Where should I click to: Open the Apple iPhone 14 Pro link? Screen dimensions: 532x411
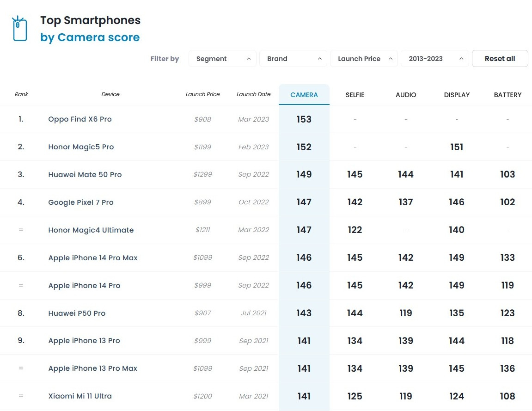point(84,285)
